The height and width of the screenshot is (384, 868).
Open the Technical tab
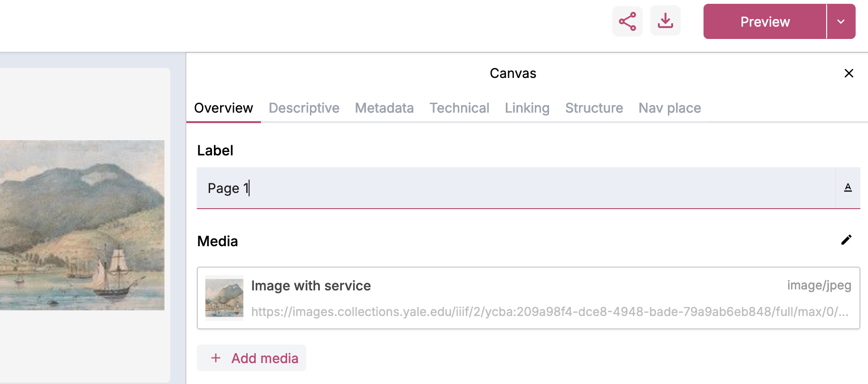click(x=459, y=108)
